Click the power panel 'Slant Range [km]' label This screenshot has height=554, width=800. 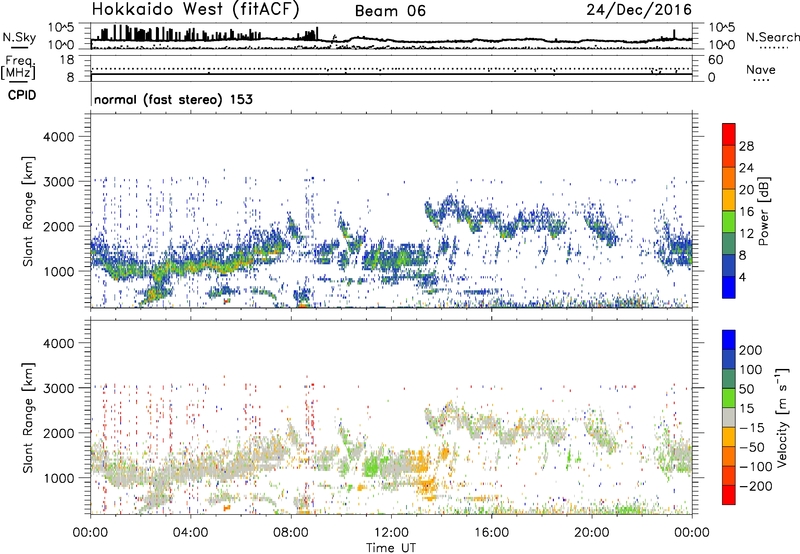tap(28, 211)
